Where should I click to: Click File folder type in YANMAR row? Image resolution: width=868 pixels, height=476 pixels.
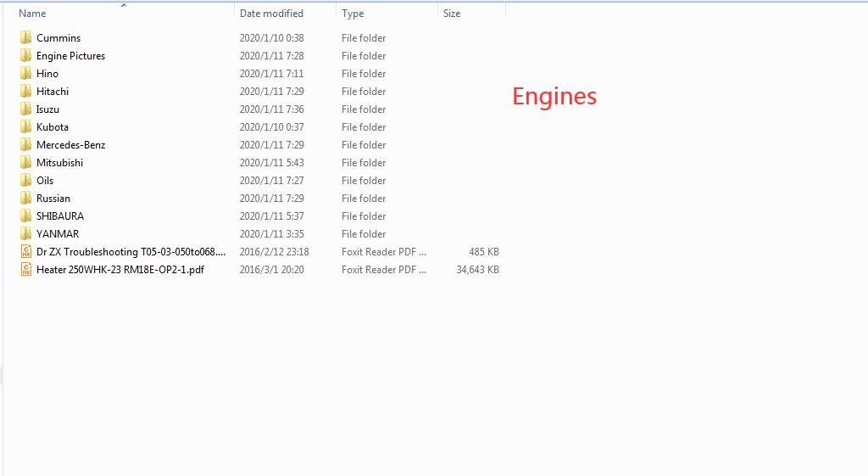point(364,233)
